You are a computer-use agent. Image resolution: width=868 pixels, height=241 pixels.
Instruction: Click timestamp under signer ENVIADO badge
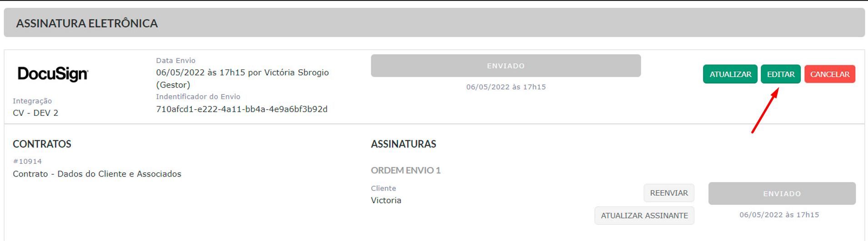click(x=779, y=215)
